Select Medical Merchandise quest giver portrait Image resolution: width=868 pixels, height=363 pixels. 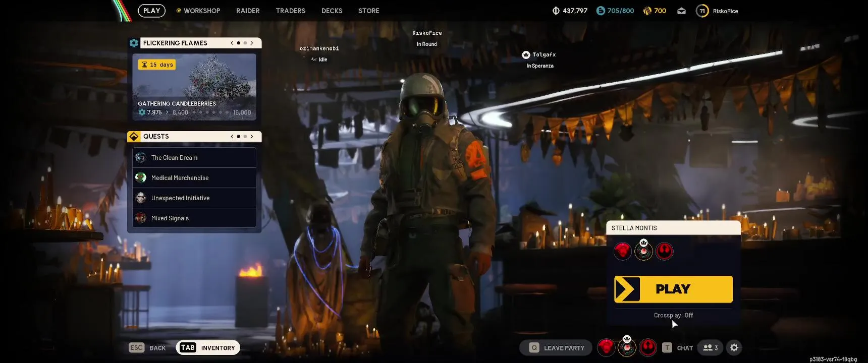pyautogui.click(x=141, y=177)
